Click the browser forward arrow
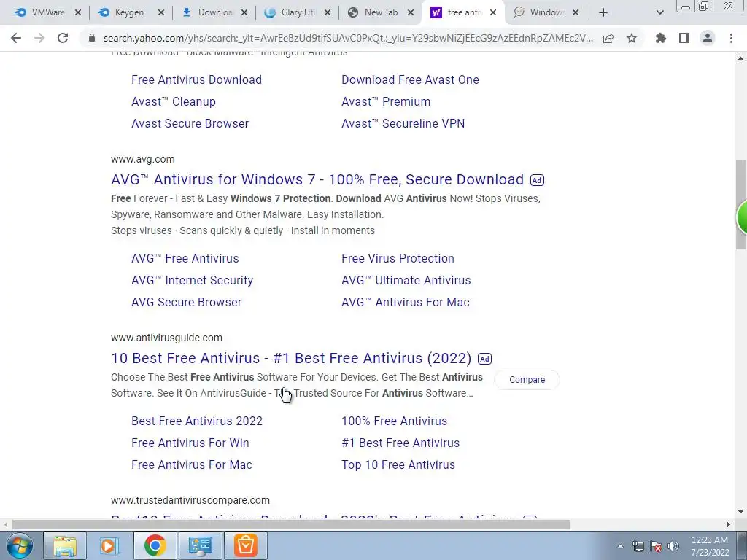 pos(39,38)
